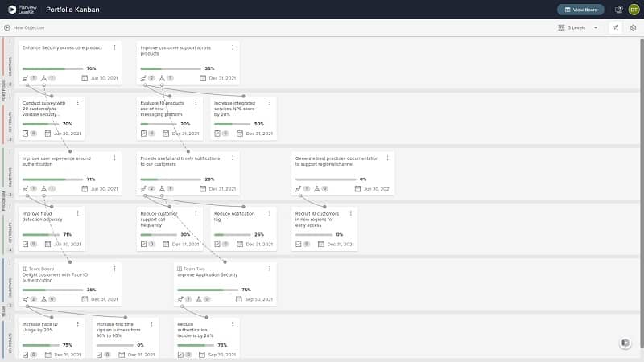Click Dec 31, 2021 date on Reduce notification lag
The width and height of the screenshot is (644, 362).
(259, 245)
